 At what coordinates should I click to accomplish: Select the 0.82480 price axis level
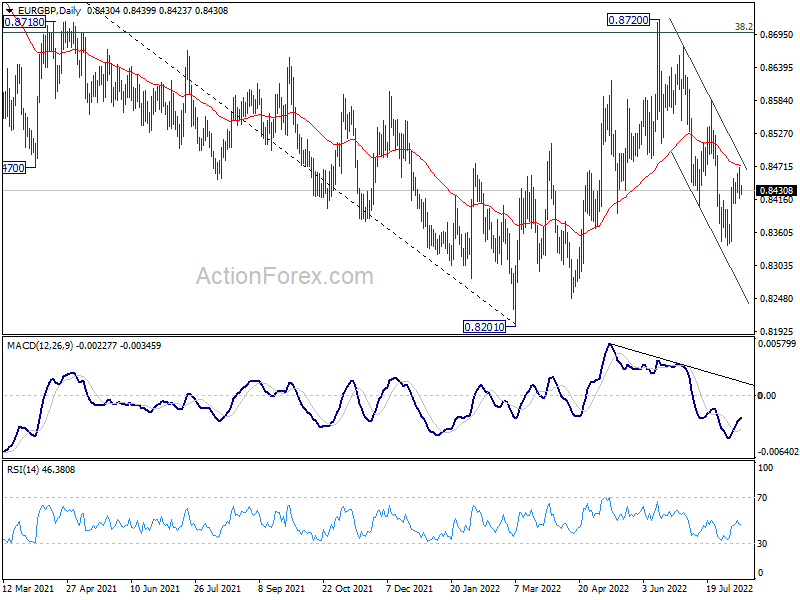tap(777, 298)
